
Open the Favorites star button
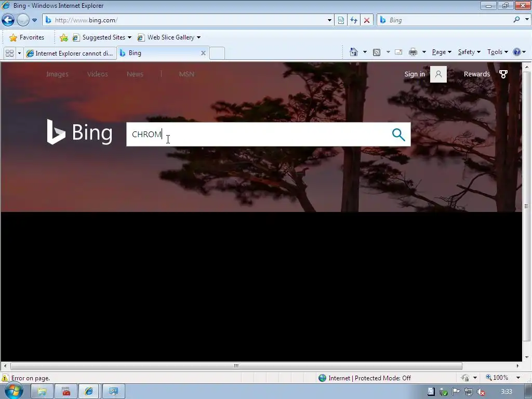click(26, 37)
